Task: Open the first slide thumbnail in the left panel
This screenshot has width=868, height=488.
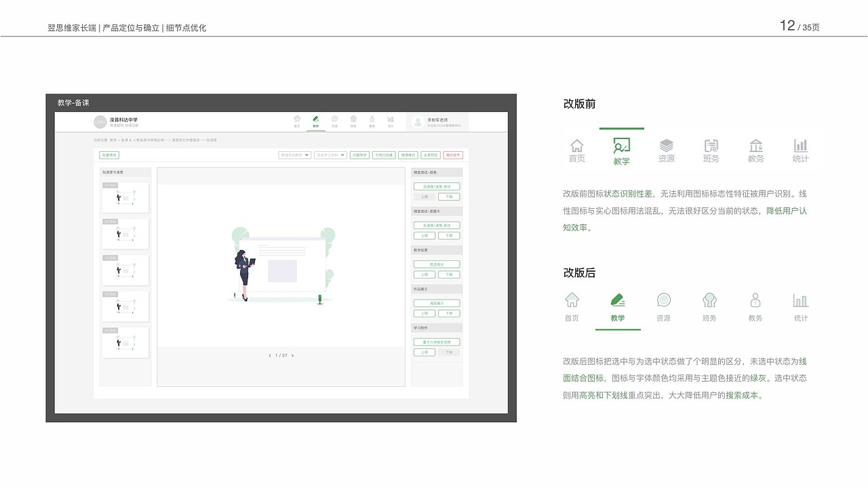Action: click(125, 197)
